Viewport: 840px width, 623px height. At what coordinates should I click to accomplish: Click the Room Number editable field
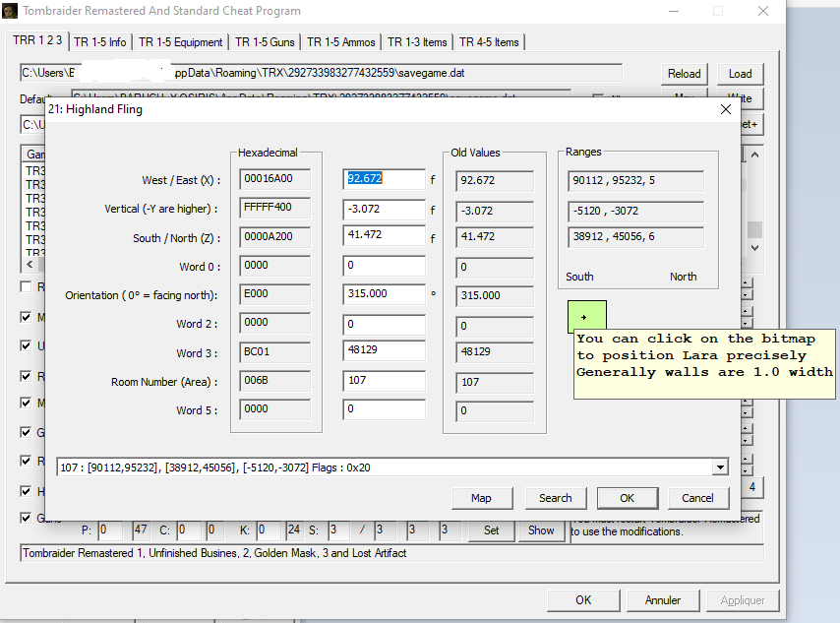[x=385, y=381]
